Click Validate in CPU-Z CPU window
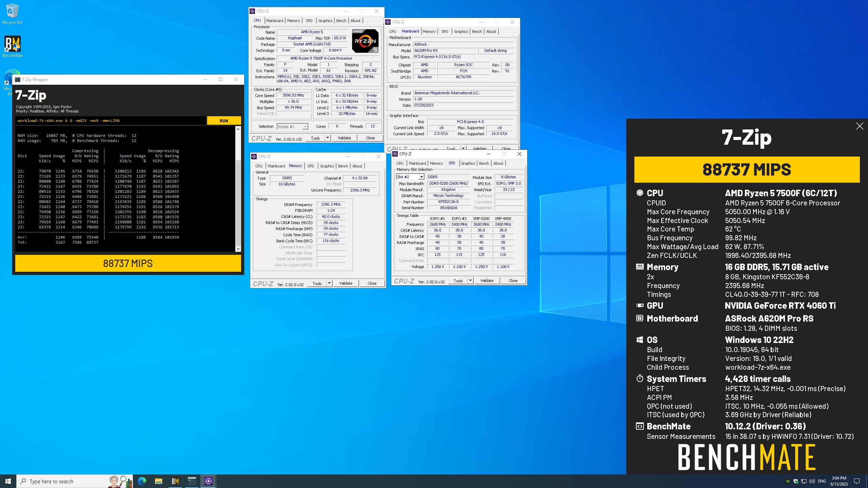The width and height of the screenshot is (868, 488). pos(344,138)
